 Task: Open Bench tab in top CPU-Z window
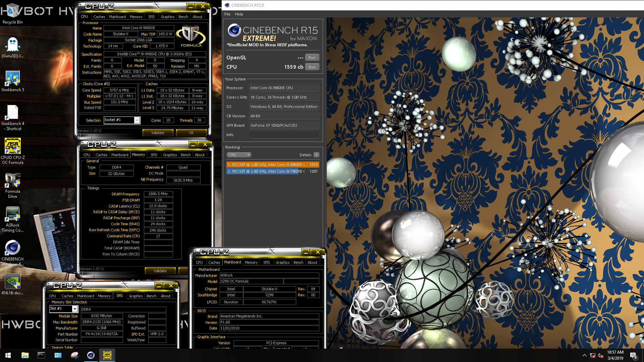183,17
